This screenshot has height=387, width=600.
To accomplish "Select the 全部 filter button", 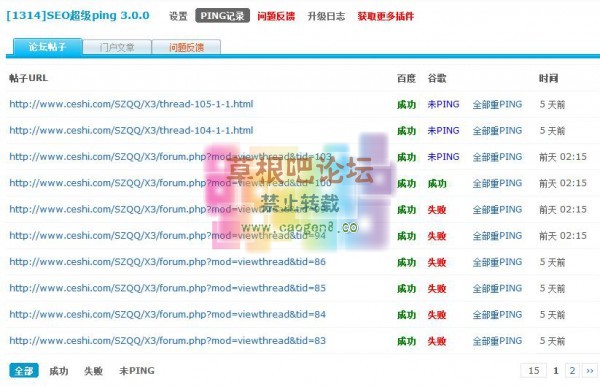I will pos(24,371).
